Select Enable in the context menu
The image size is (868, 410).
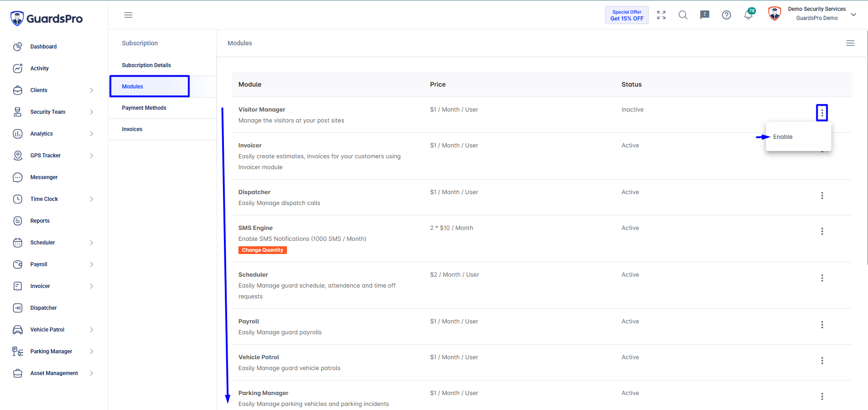click(x=783, y=137)
